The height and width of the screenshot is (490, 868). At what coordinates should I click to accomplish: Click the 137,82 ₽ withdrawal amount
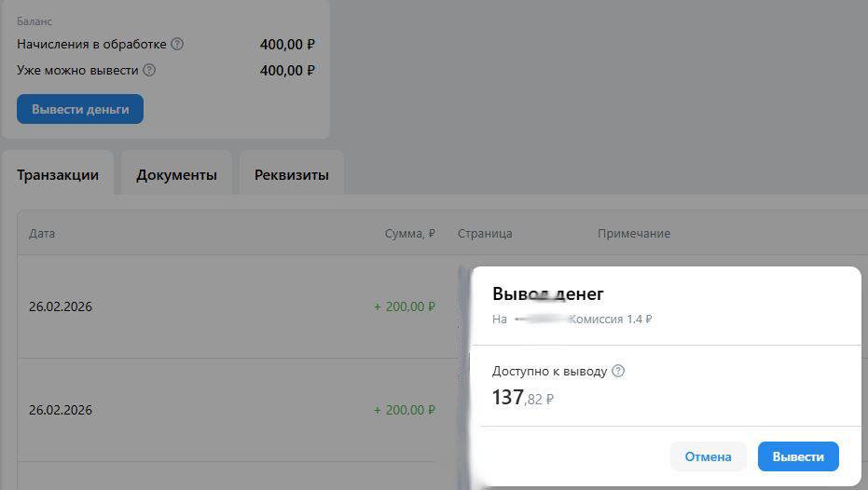[x=523, y=398]
